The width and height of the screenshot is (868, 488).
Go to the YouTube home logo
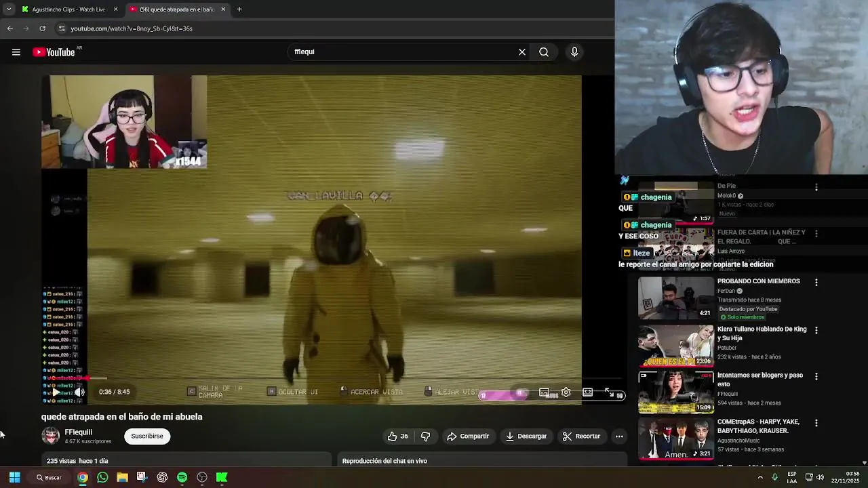[x=54, y=52]
